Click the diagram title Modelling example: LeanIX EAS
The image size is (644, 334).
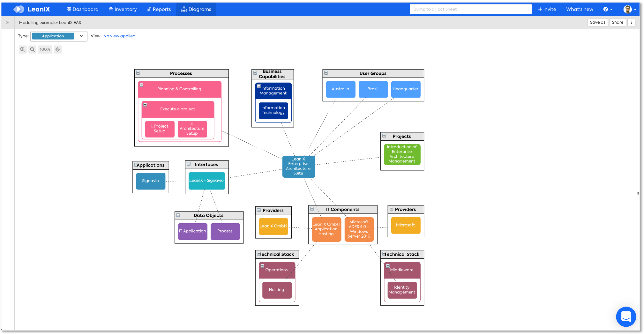click(x=50, y=23)
